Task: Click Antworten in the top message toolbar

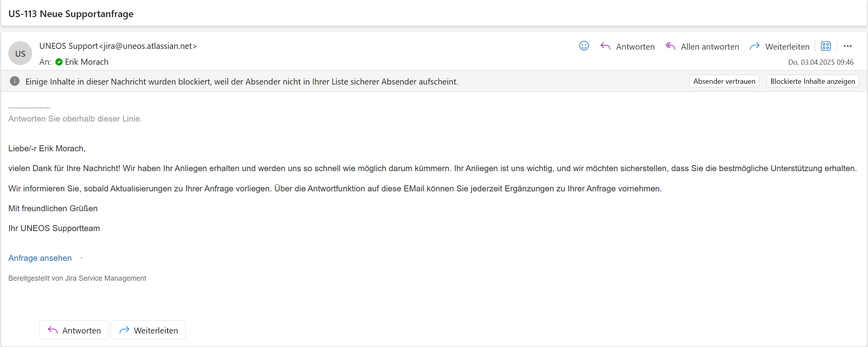Action: (627, 46)
